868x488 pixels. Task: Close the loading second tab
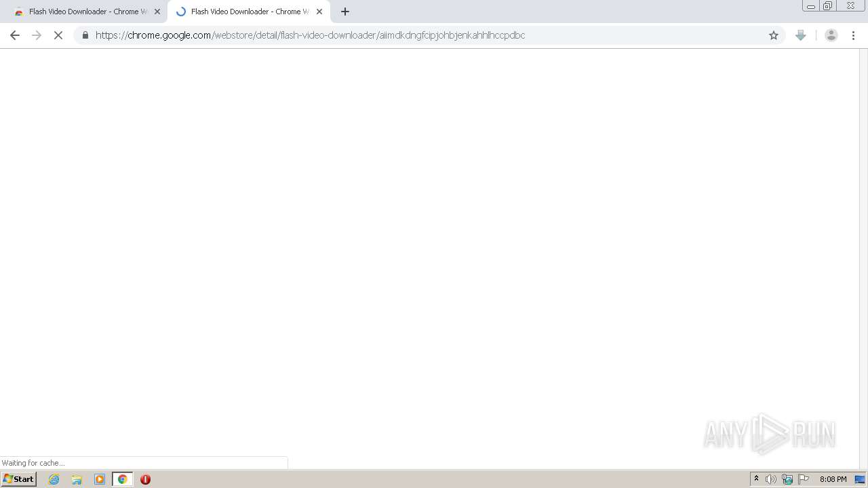point(319,12)
